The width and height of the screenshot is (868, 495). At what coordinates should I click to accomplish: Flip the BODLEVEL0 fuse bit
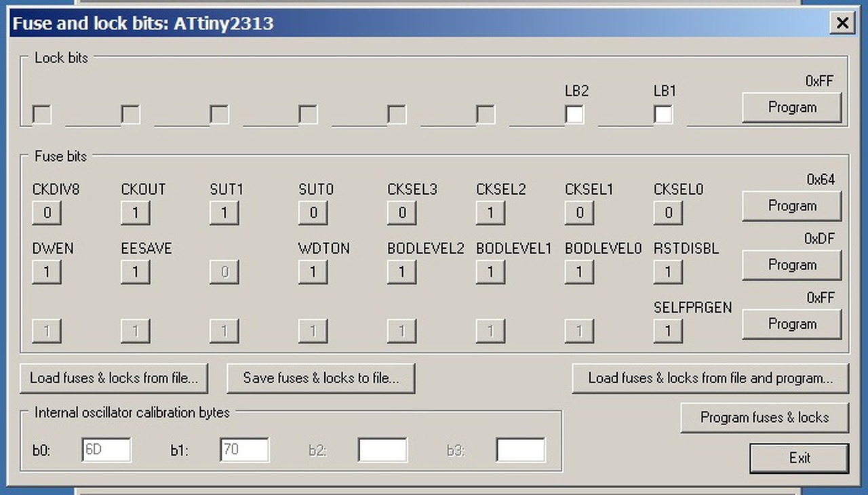(x=580, y=272)
